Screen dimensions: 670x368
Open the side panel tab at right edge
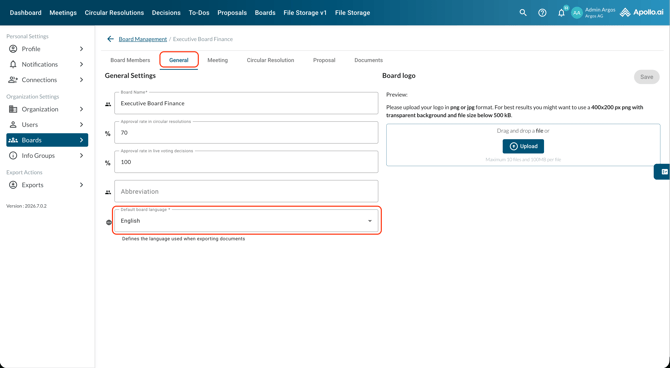click(x=663, y=172)
